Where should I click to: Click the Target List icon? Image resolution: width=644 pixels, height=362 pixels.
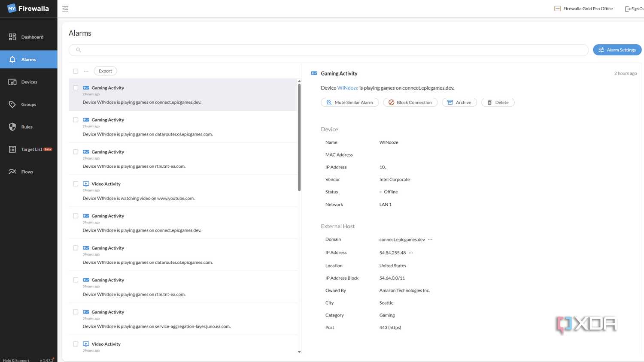12,149
